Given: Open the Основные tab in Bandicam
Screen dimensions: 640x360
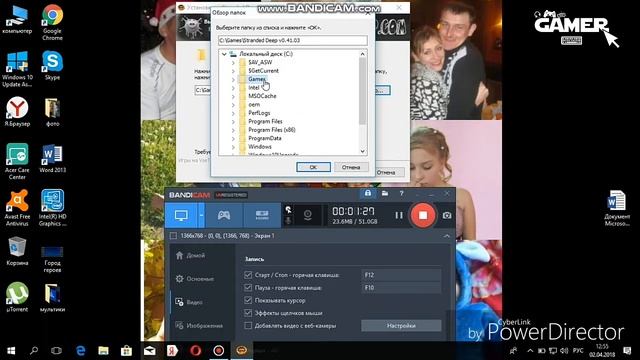Looking at the screenshot, I should [x=195, y=279].
